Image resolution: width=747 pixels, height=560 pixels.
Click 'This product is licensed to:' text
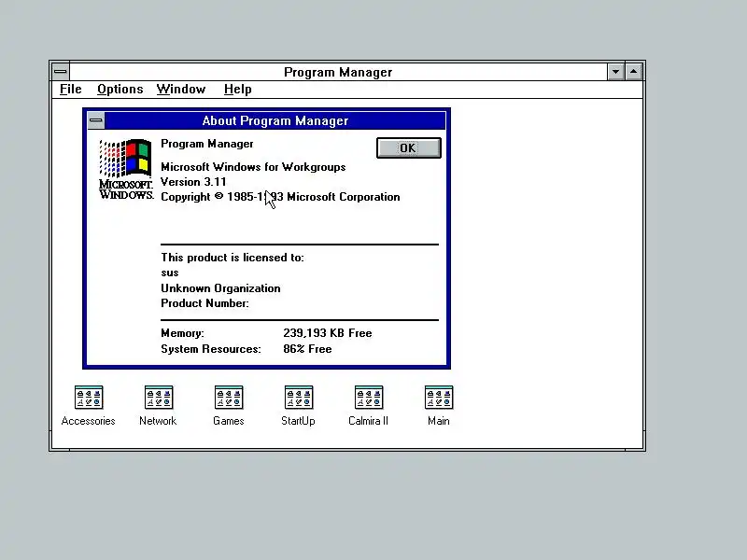coord(232,258)
